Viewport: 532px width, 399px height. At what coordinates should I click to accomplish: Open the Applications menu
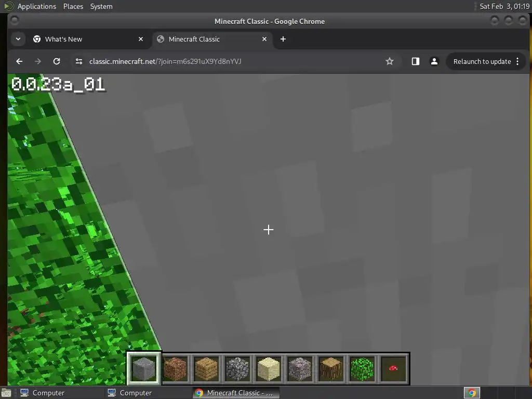(x=37, y=6)
